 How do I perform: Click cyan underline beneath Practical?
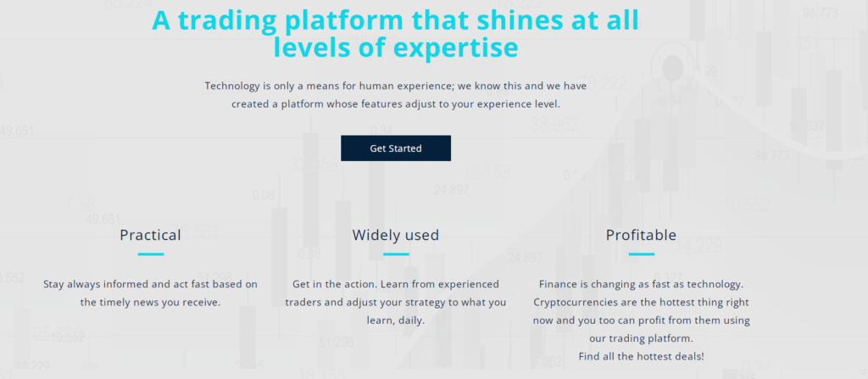151,254
